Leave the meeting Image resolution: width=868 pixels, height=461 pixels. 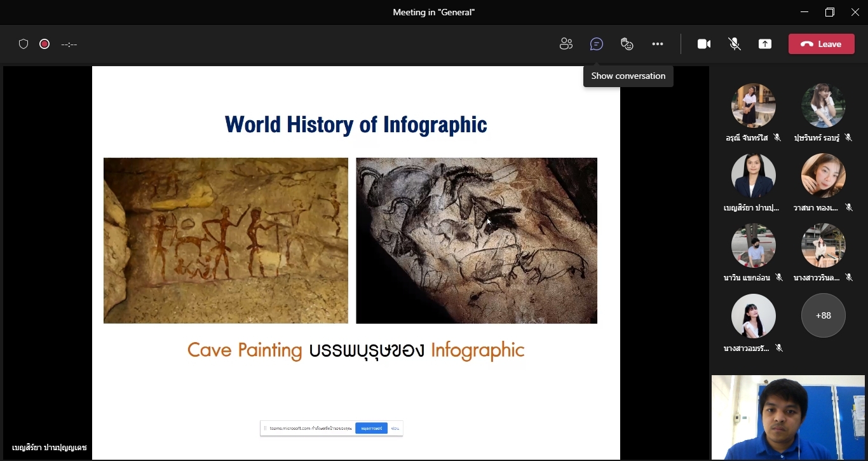[822, 44]
